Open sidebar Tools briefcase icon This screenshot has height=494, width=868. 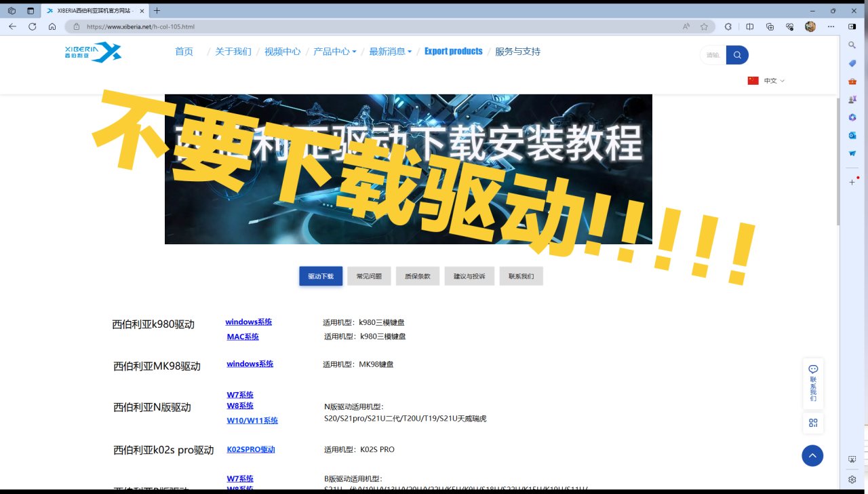click(852, 81)
